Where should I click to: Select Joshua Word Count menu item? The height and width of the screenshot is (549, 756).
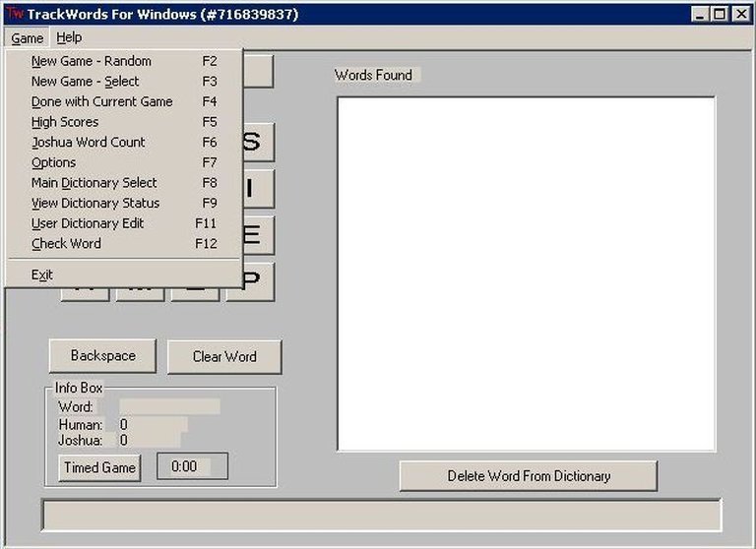[x=88, y=142]
